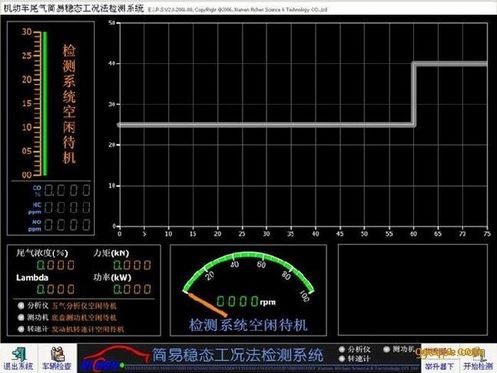Screen dimensions: 497x373
Task: Click the rpm digital readout
Action: 237,301
